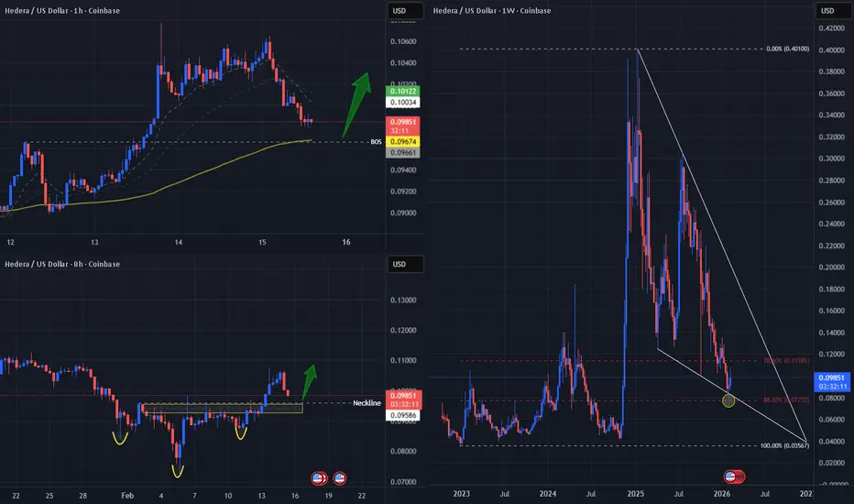Click the 19 date label on 8h time axis
The width and height of the screenshot is (854, 504).
coord(328,496)
